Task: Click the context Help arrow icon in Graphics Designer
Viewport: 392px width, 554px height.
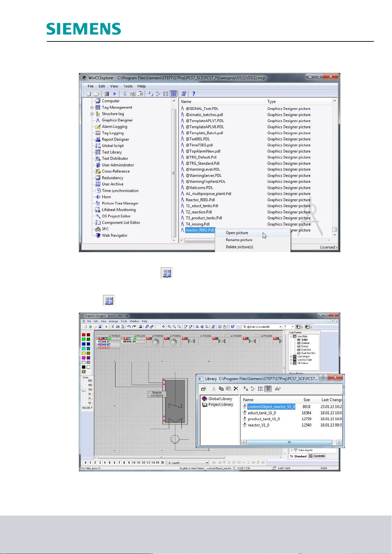Action: pyautogui.click(x=233, y=327)
